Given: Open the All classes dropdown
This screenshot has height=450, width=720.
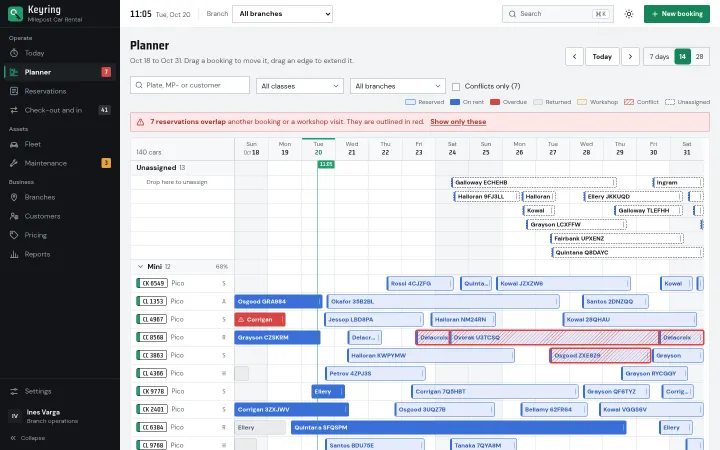Looking at the screenshot, I should 300,86.
